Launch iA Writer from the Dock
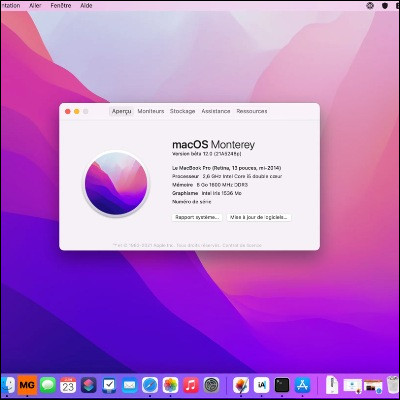Screen dimensions: 400x400 (x=262, y=385)
